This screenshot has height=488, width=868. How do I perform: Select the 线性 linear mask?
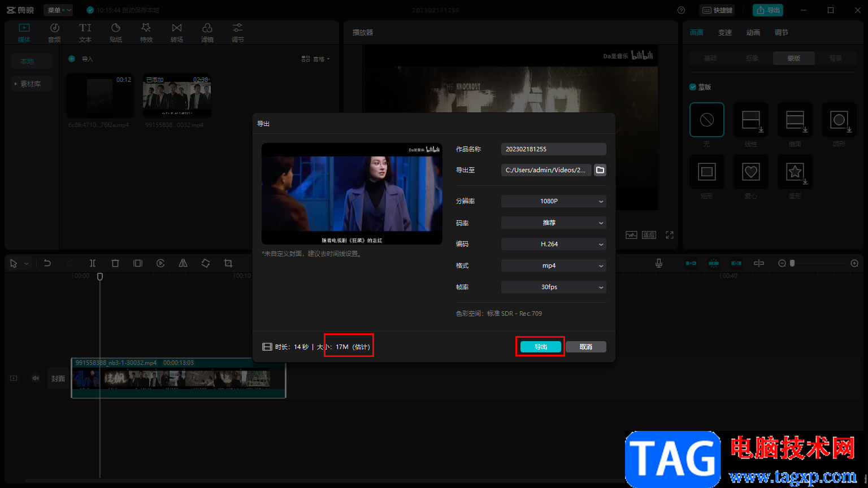click(751, 120)
